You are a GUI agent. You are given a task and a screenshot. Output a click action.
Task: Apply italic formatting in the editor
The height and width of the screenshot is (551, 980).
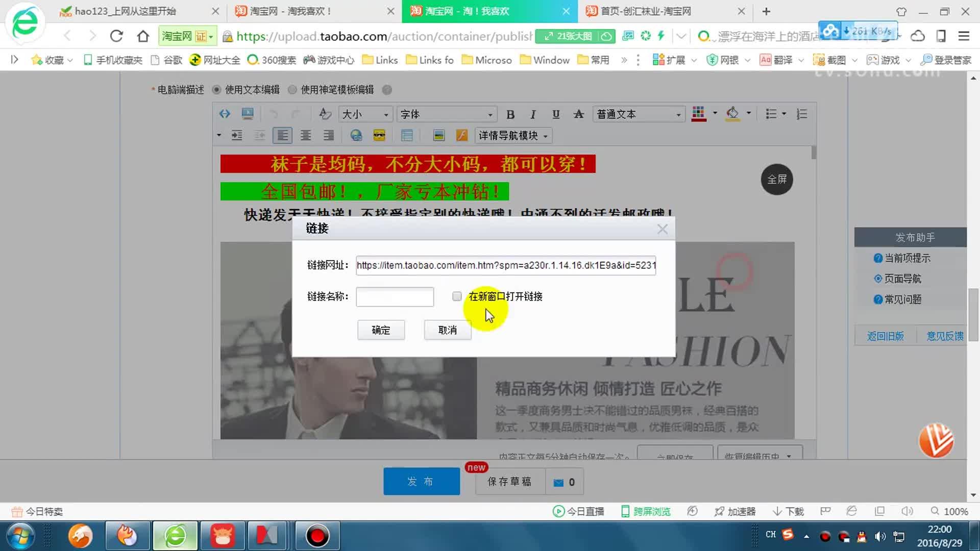[533, 114]
